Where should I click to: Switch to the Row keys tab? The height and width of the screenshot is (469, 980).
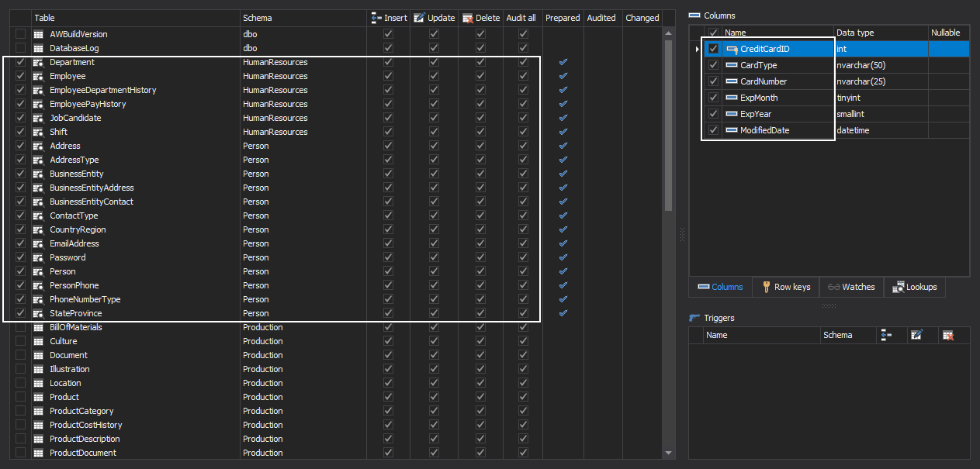pos(786,287)
